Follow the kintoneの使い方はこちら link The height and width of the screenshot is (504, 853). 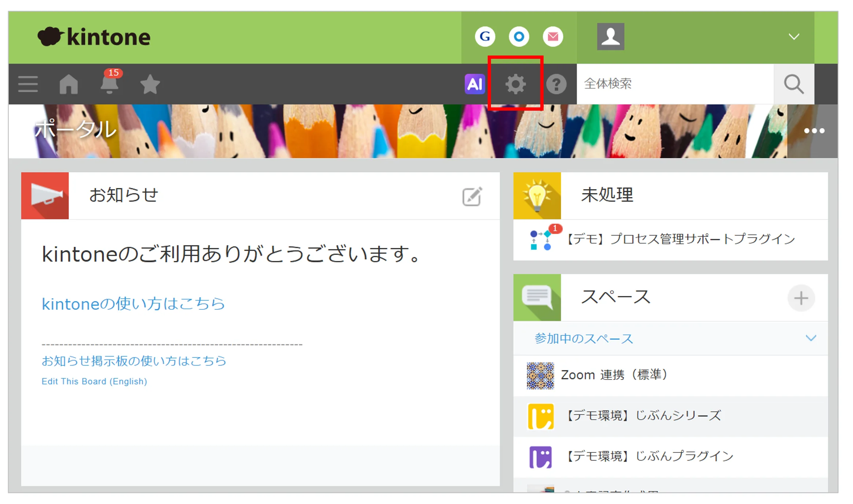click(133, 304)
